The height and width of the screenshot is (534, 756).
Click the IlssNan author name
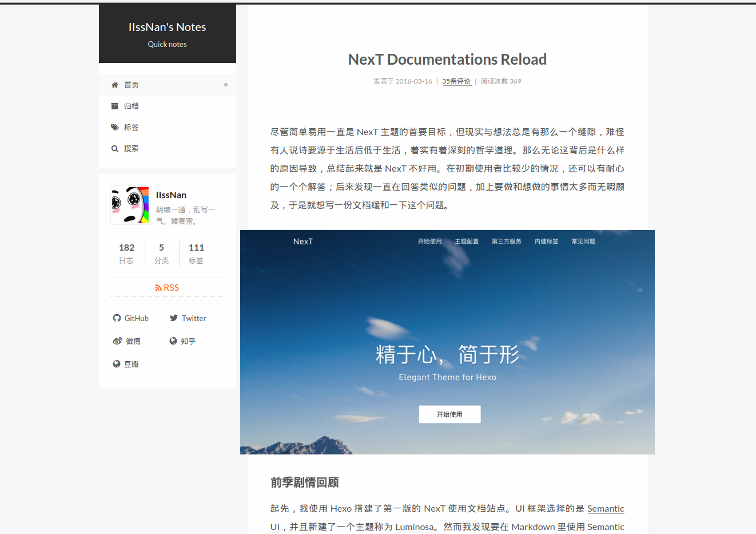pos(171,195)
